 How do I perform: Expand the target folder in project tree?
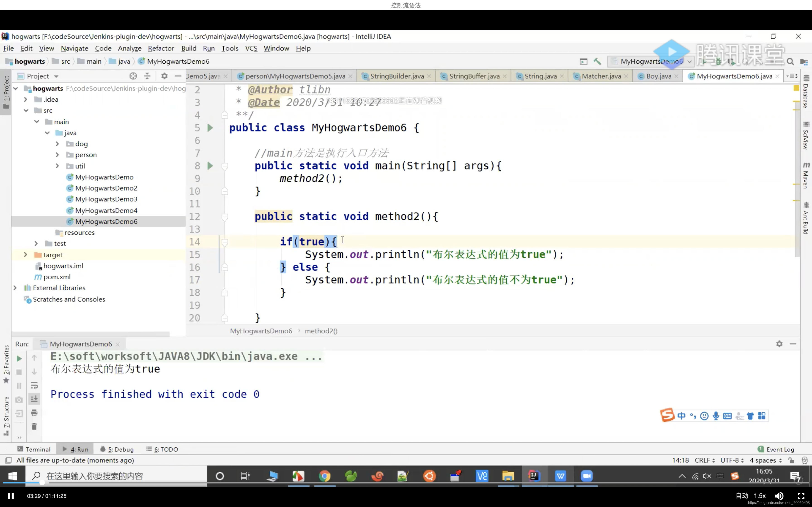24,255
